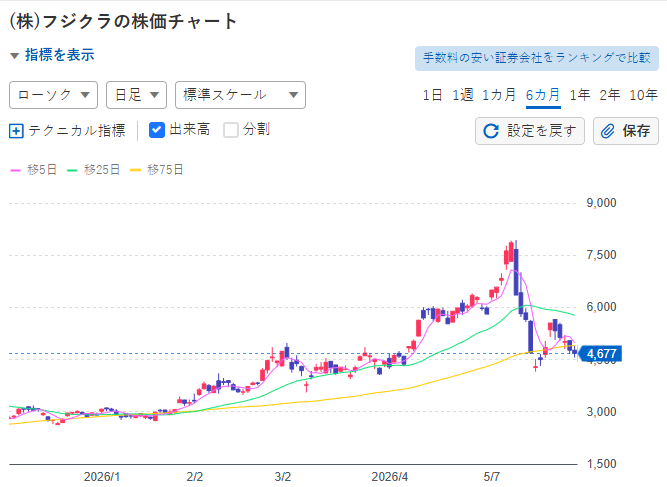Click the 5/7 date axis label
Viewport: 667px width, 487px height.
click(x=492, y=477)
